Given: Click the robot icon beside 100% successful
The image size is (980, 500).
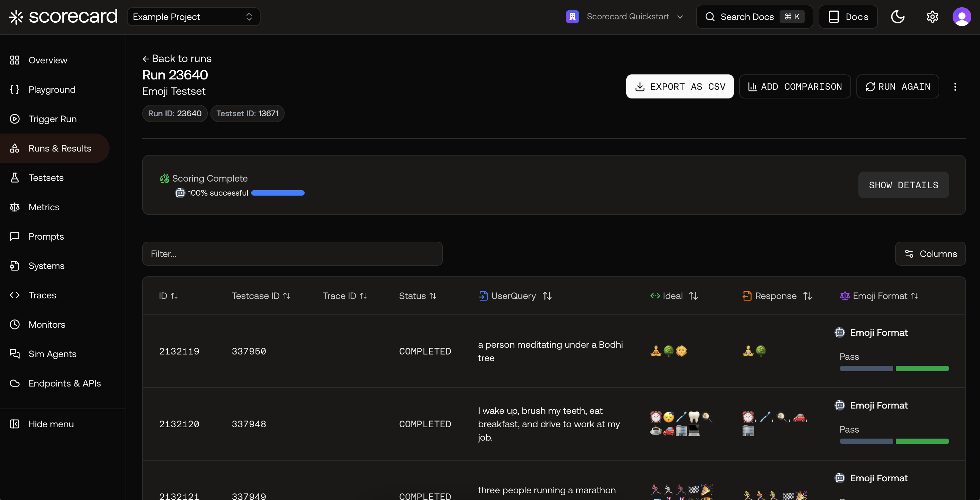Looking at the screenshot, I should pos(180,193).
